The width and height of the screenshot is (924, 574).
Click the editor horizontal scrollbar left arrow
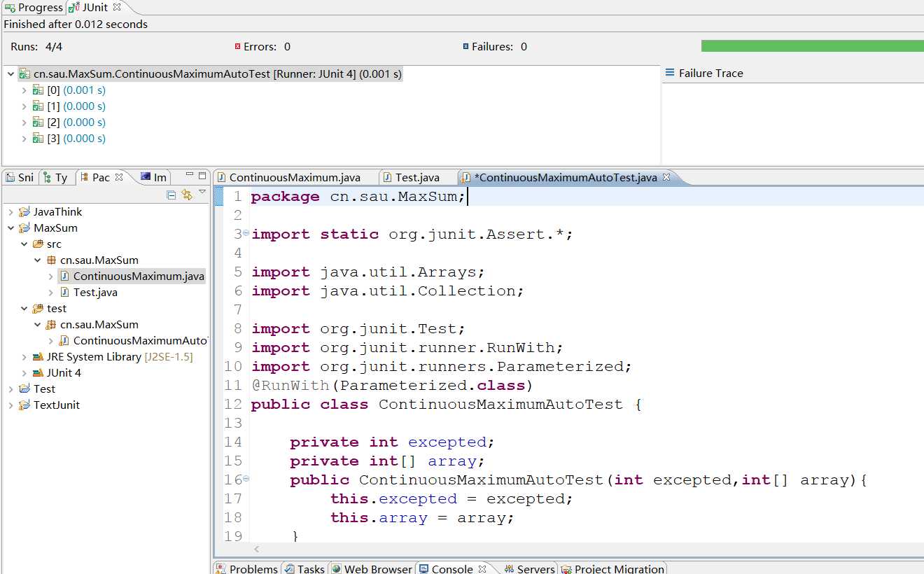(257, 549)
